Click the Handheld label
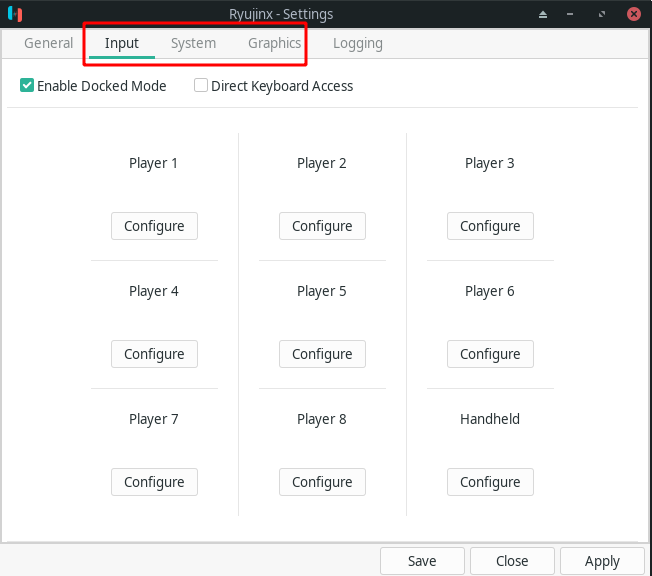 tap(490, 419)
